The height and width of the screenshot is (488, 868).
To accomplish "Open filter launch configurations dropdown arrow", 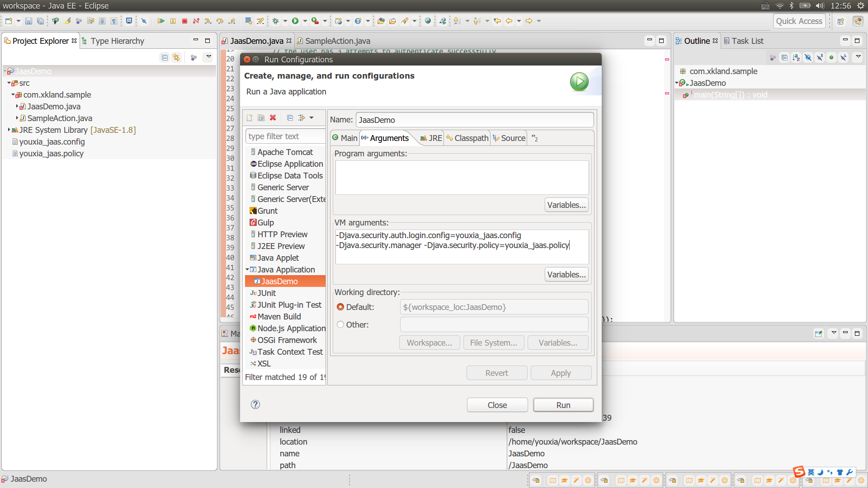I will coord(311,118).
